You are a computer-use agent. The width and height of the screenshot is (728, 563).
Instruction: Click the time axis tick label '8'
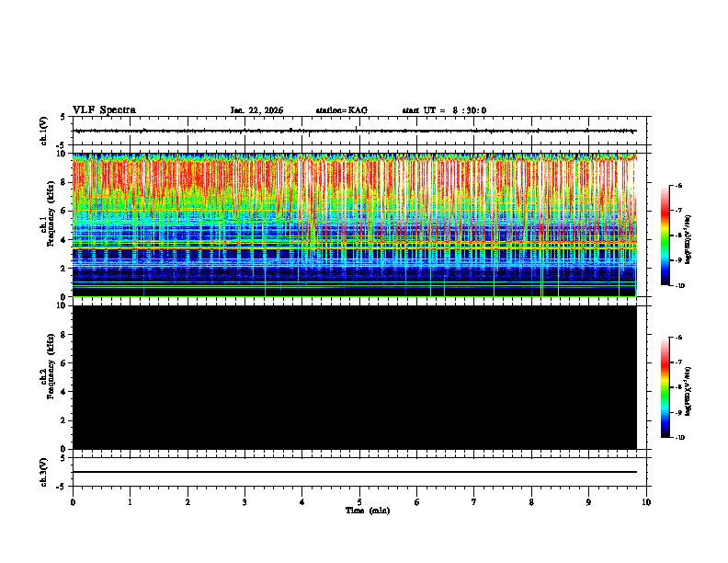tap(531, 502)
